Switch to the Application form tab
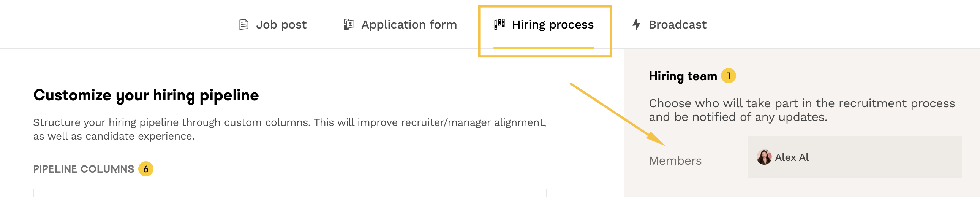This screenshot has height=197, width=980. tap(409, 25)
